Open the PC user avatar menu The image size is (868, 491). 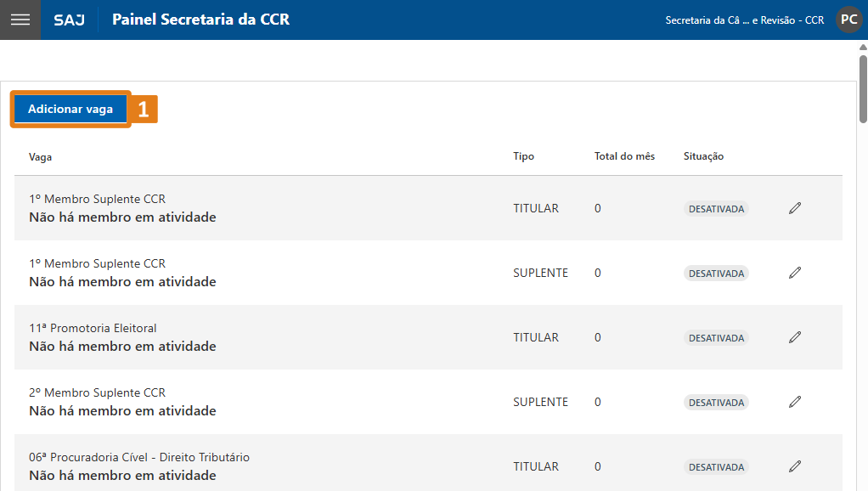click(x=848, y=20)
